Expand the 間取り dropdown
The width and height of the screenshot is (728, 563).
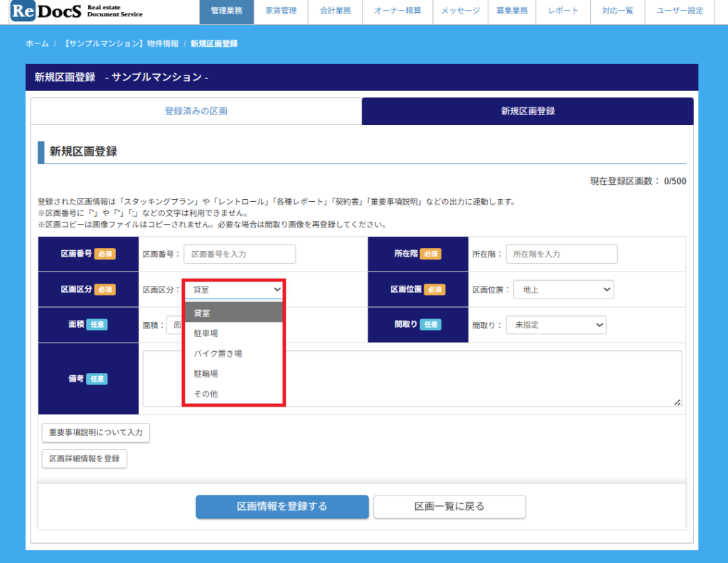(556, 325)
